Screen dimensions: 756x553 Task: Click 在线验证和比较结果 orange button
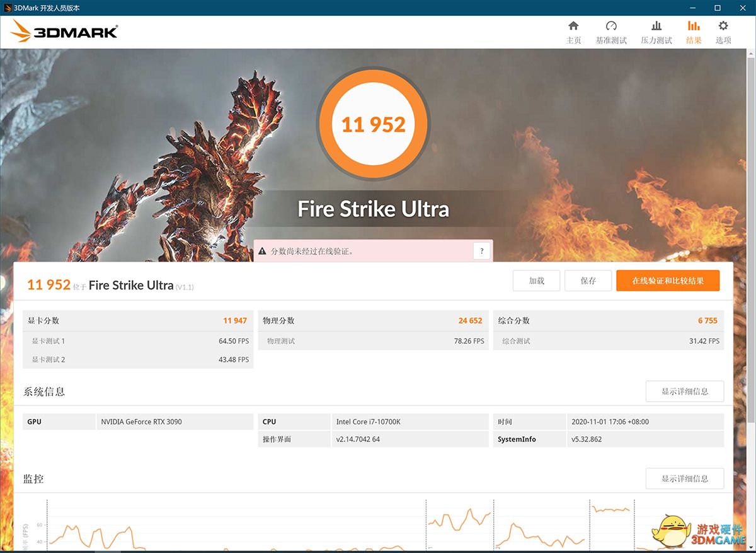(x=668, y=281)
